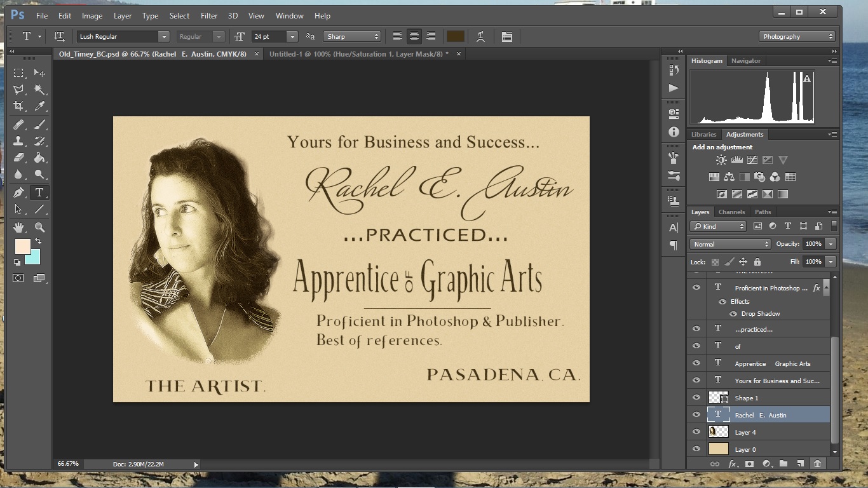868x488 pixels.
Task: Choose the Hand tool
Action: (x=18, y=227)
